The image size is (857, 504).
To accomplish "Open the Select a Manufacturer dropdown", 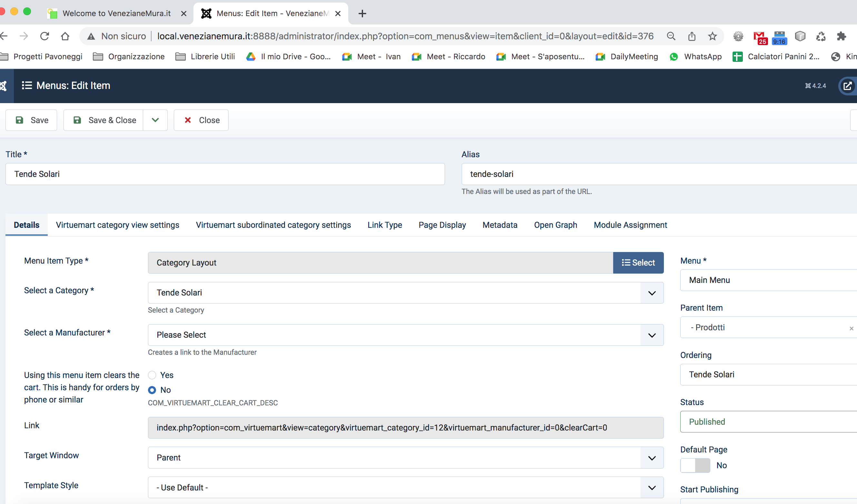I will 405,335.
